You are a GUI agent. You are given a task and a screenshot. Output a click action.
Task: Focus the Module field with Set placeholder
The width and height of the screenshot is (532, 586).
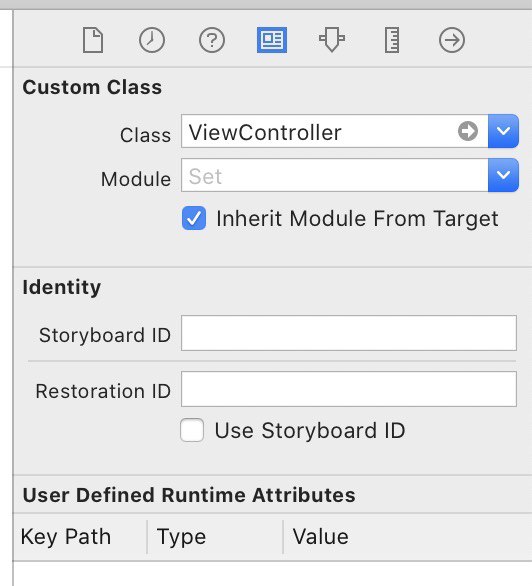pos(334,175)
